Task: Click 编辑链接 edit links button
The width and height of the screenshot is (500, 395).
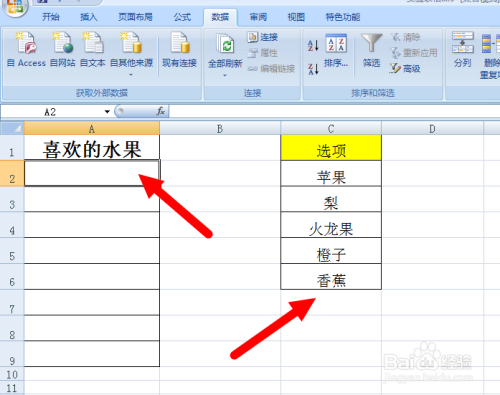Action: [271, 69]
